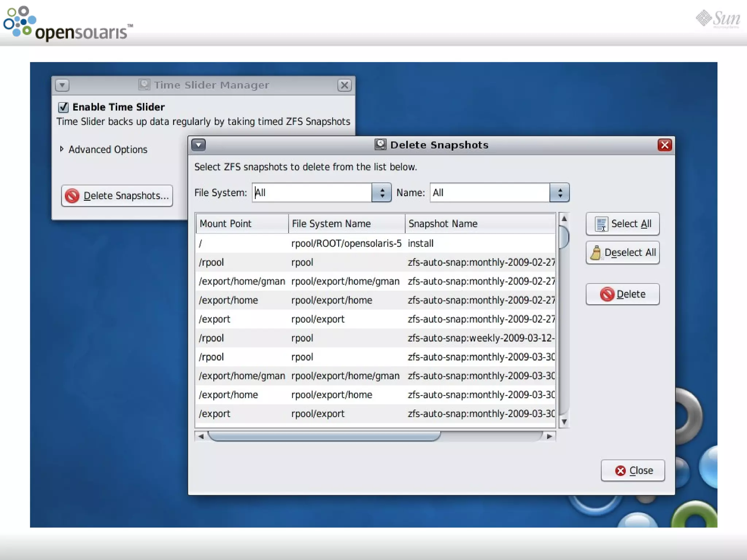This screenshot has width=747, height=560.
Task: Click the Close button with red X
Action: tap(632, 470)
